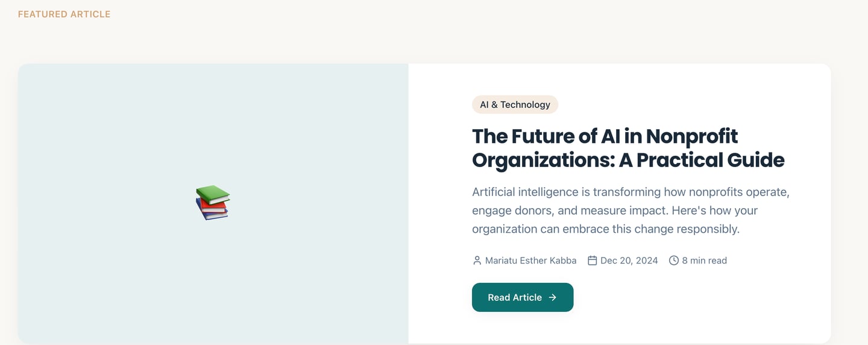Image resolution: width=868 pixels, height=345 pixels.
Task: Click the word "Technology" in the tag
Action: (525, 104)
